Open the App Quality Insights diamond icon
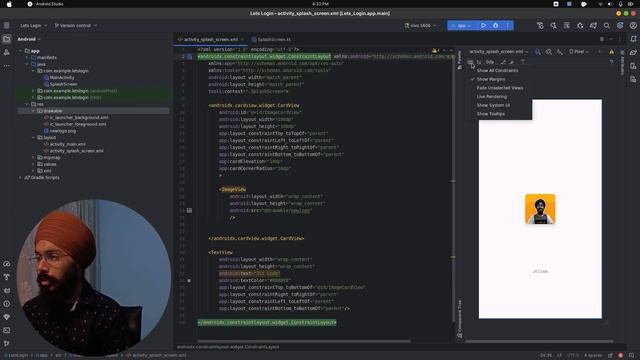Viewport: 640px width, 360px height. pos(7,317)
